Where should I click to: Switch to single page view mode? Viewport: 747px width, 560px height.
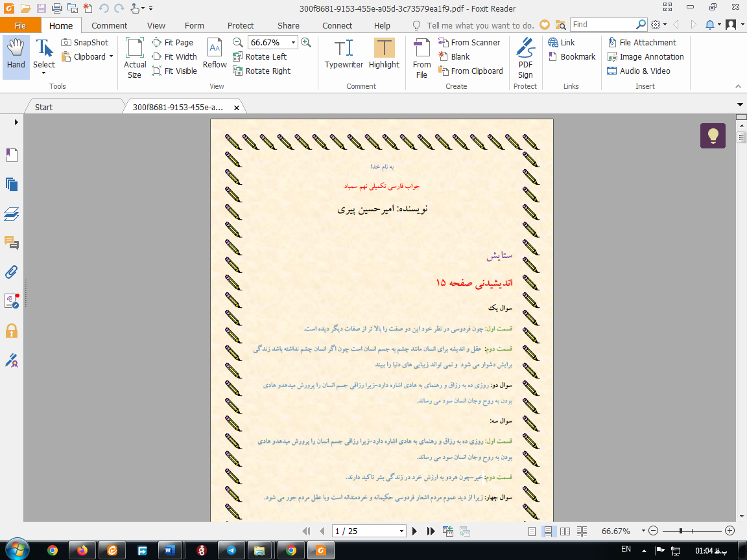tap(532, 531)
